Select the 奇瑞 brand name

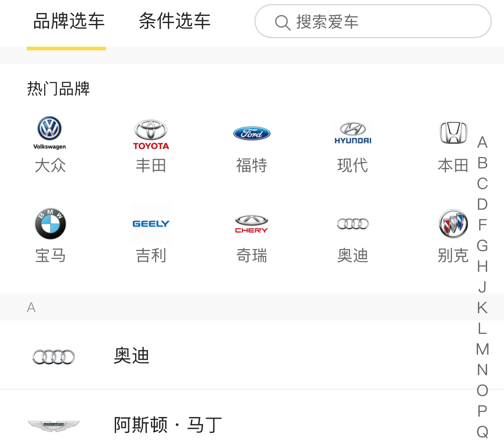coord(252,256)
